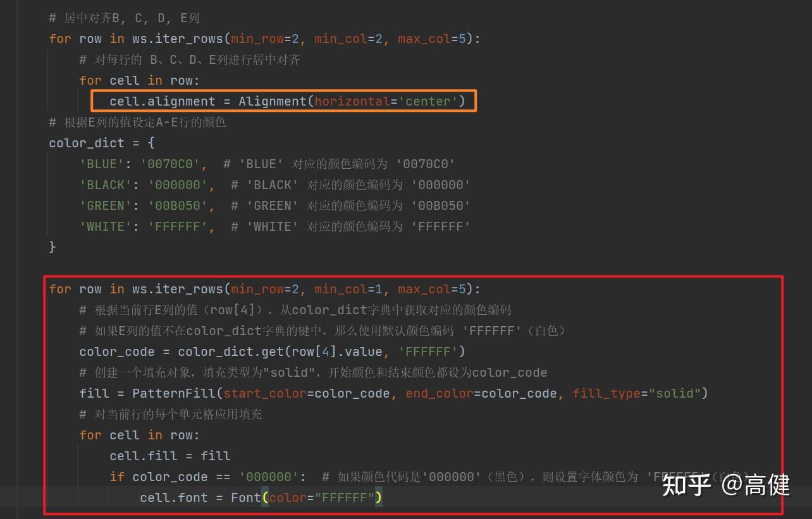
Task: Click the closing brace of color_dict
Action: click(x=52, y=247)
